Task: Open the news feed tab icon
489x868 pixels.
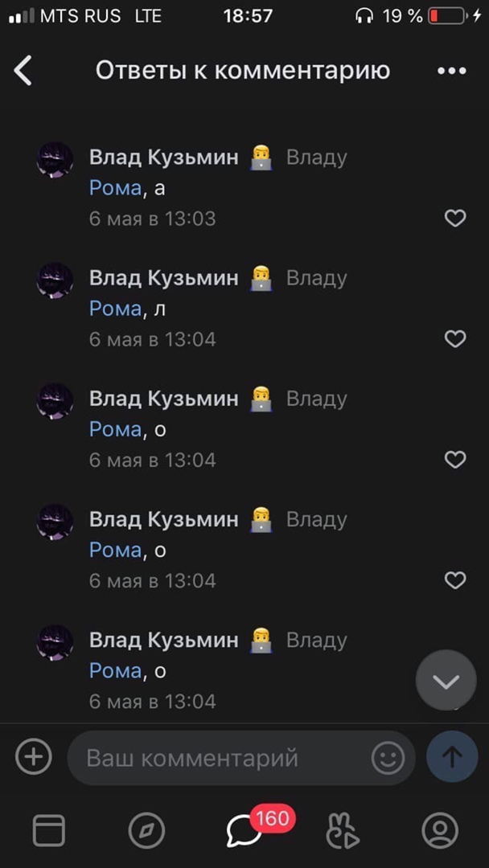Action: pyautogui.click(x=49, y=830)
